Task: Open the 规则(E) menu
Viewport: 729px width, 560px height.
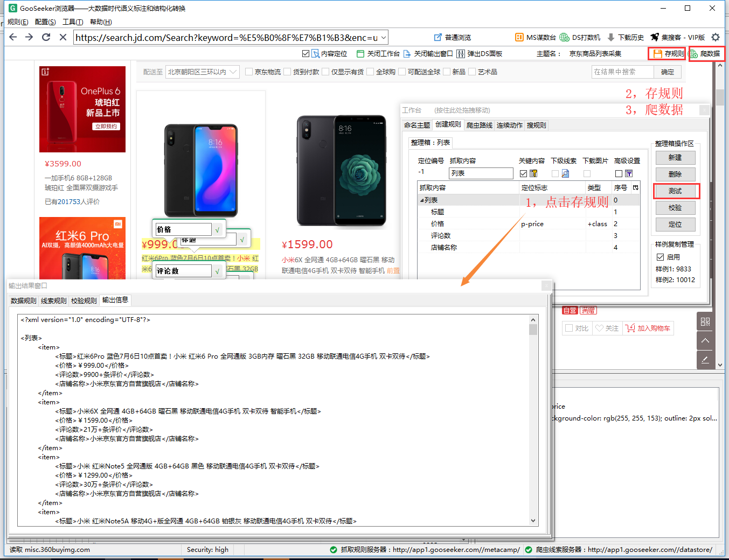Action: 18,22
